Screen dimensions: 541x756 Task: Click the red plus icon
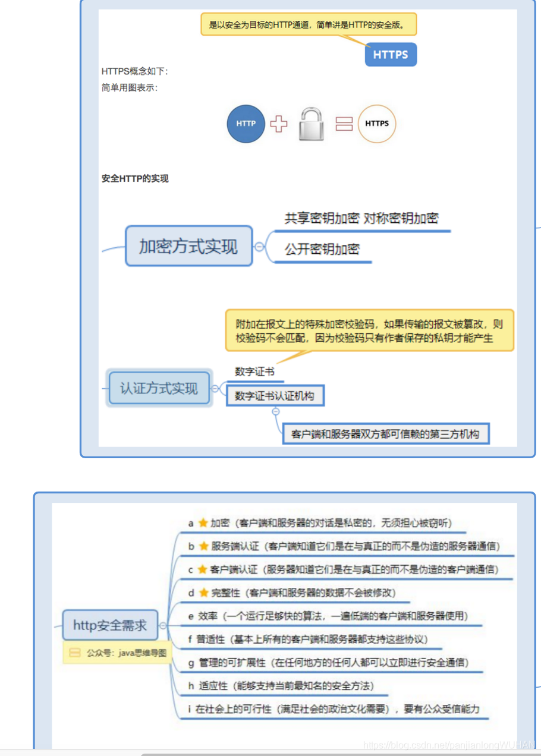(279, 124)
